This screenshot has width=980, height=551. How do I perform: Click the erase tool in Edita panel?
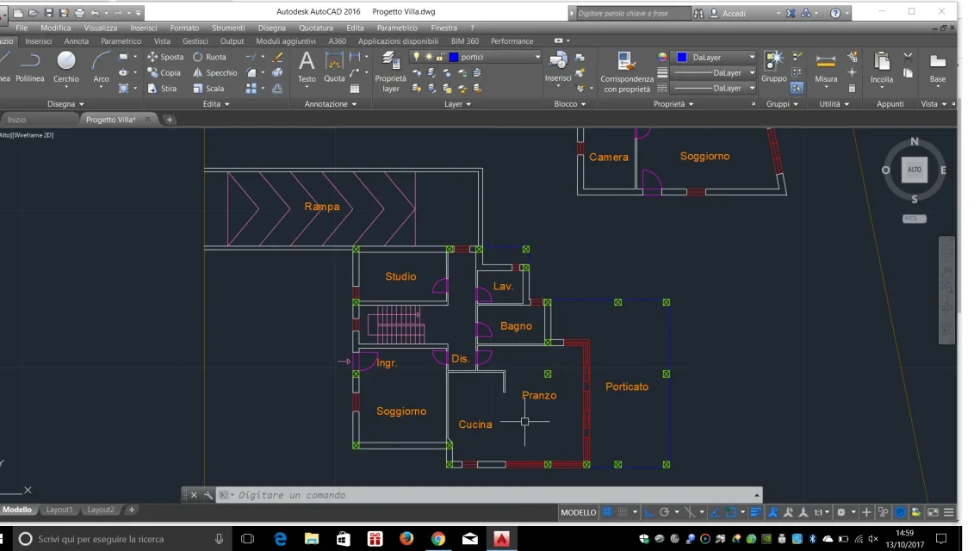pyautogui.click(x=277, y=57)
